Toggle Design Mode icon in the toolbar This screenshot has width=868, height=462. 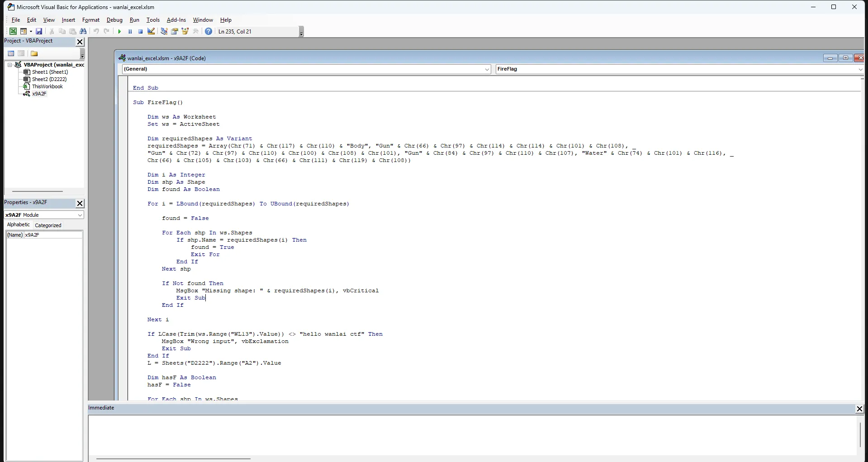tap(151, 31)
